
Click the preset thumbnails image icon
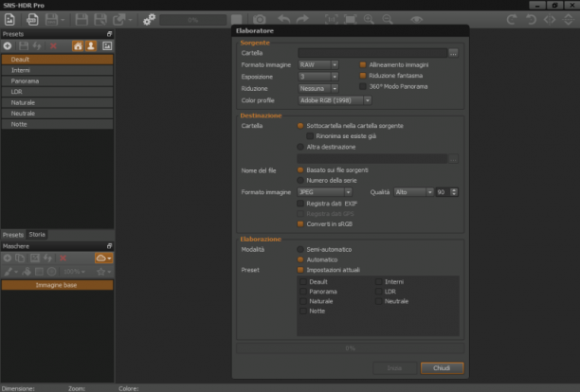pyautogui.click(x=107, y=45)
